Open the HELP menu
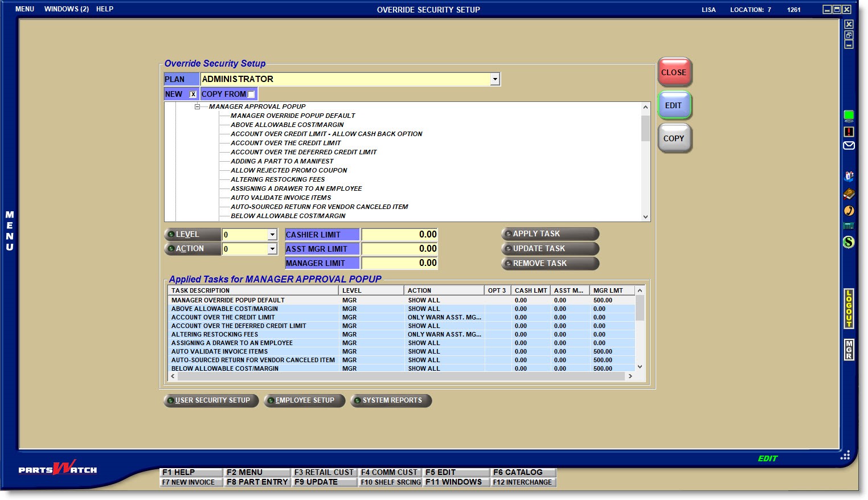This screenshot has height=500, width=868. coord(105,9)
